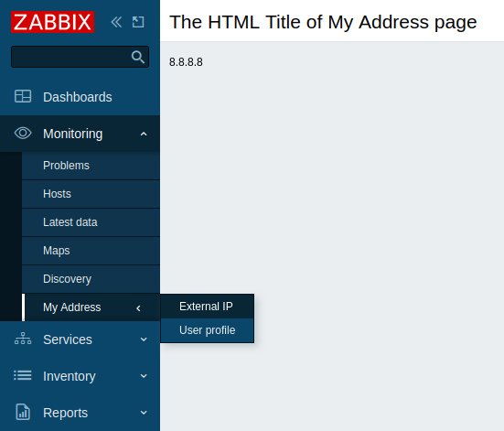The image size is (504, 431).
Task: Expand the Reports section chevron
Action: [144, 413]
